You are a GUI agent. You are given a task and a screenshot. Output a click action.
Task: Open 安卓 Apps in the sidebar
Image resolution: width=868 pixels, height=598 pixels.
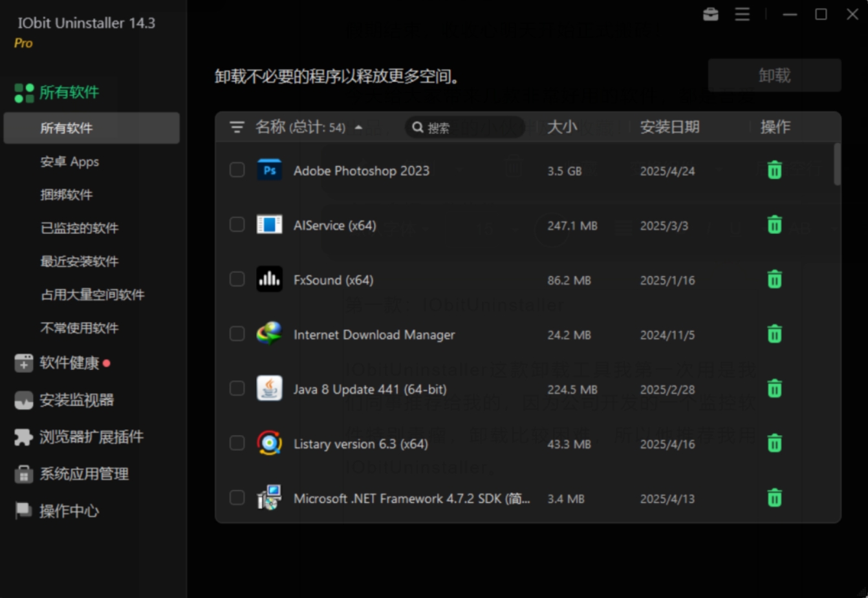tap(70, 162)
